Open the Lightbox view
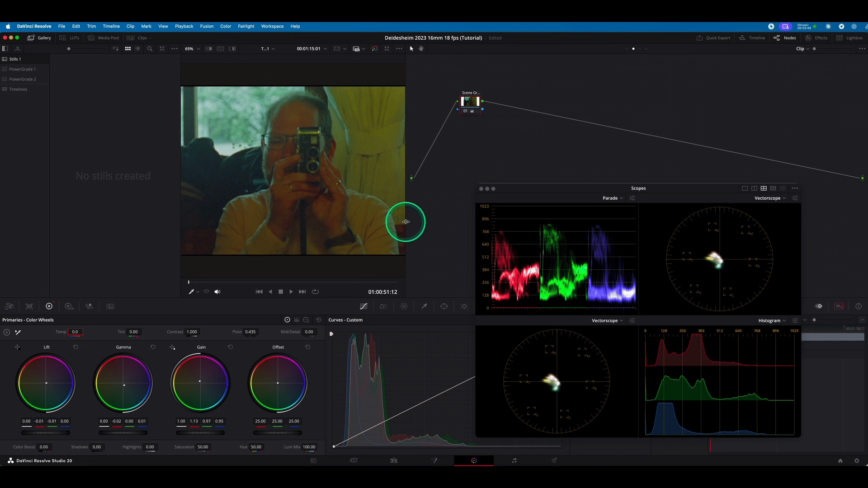This screenshot has width=868, height=488. (x=849, y=38)
